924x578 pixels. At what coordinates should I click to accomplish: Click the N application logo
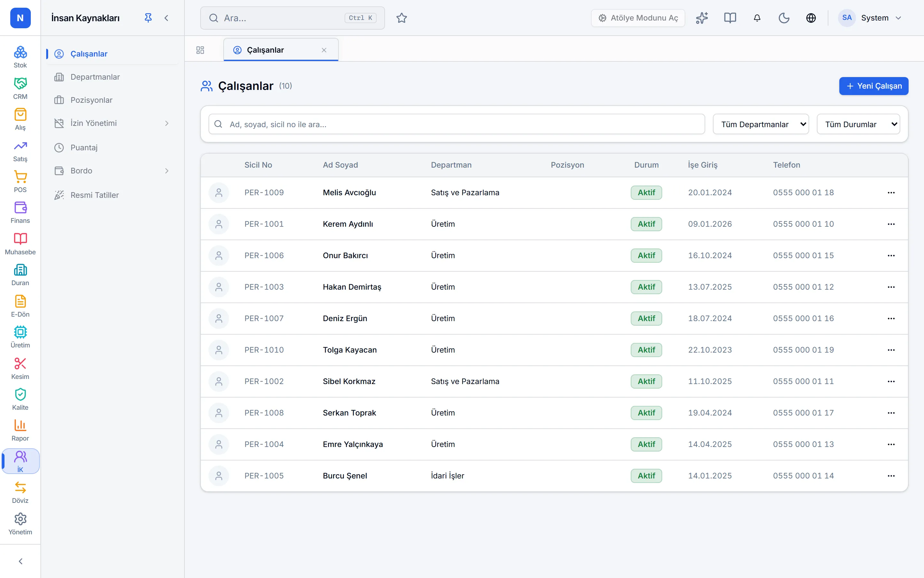[x=20, y=18]
